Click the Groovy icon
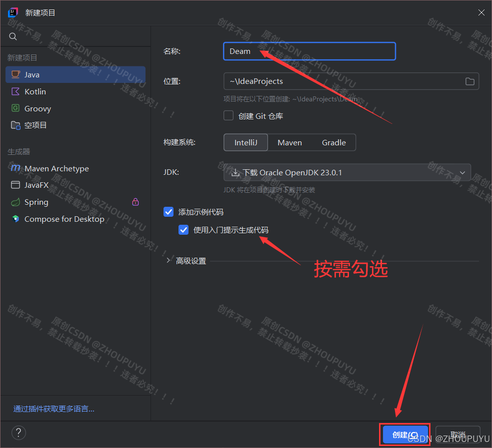Screen dimensions: 492x448 [x=15, y=108]
